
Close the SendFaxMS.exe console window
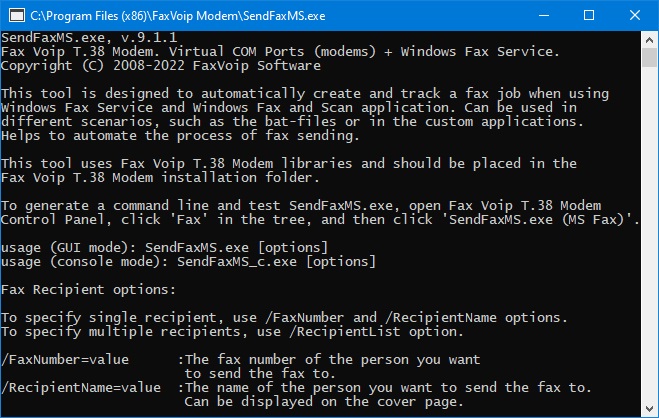click(635, 16)
